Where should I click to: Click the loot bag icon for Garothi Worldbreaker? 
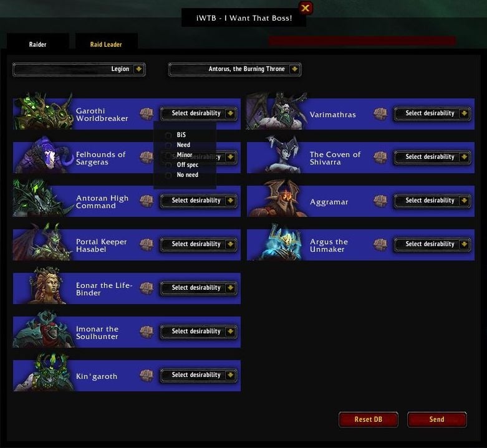point(147,114)
